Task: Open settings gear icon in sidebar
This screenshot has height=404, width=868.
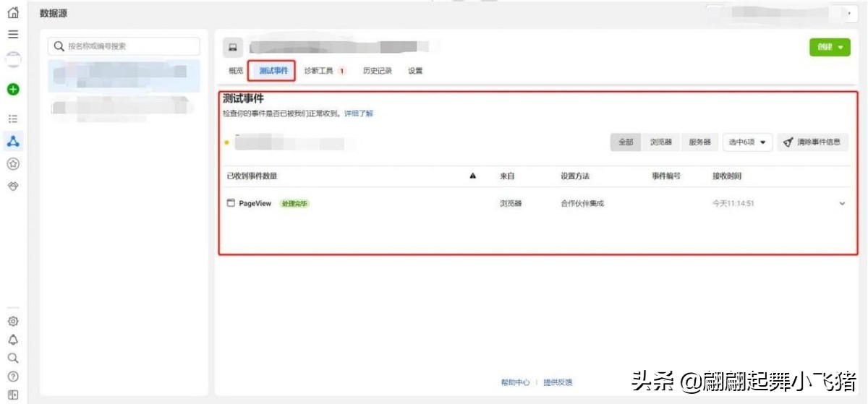Action: click(x=13, y=322)
